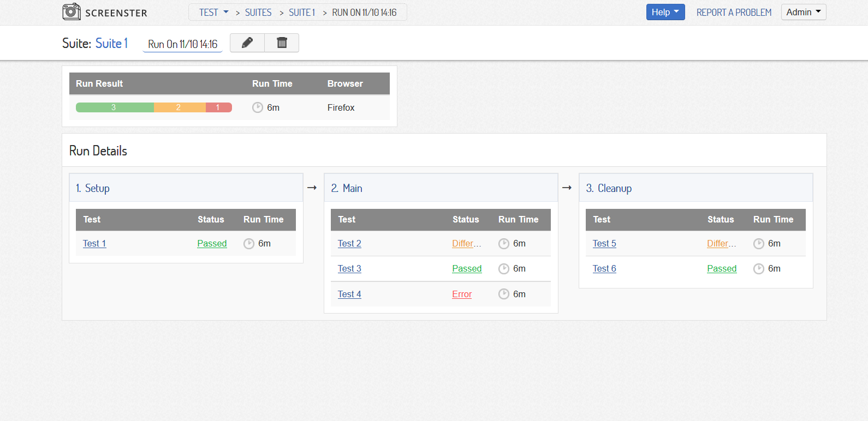Open the Suite 1 title link
This screenshot has height=421, width=868.
coord(112,43)
